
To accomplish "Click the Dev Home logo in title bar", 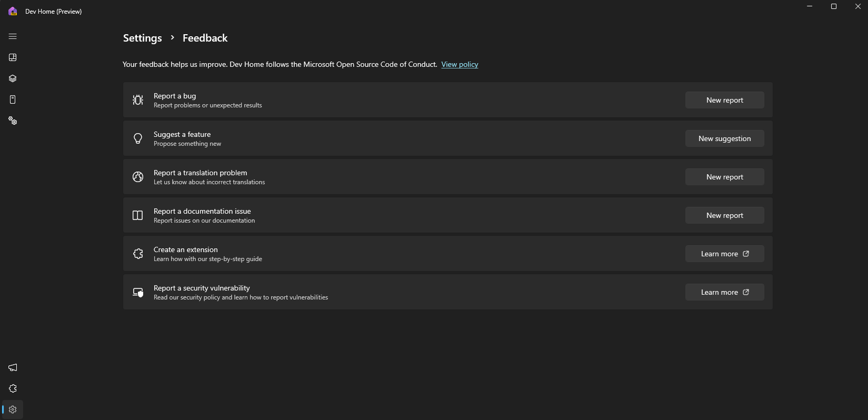I will [13, 11].
